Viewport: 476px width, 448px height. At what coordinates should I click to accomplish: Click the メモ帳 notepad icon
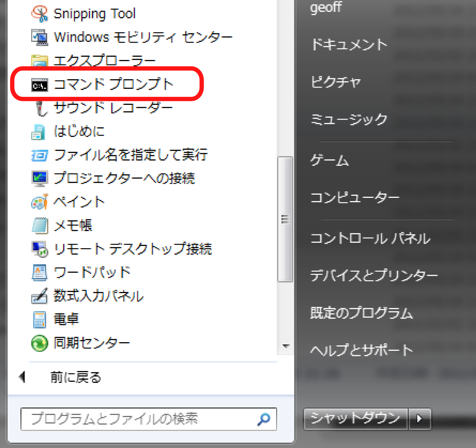pyautogui.click(x=39, y=225)
